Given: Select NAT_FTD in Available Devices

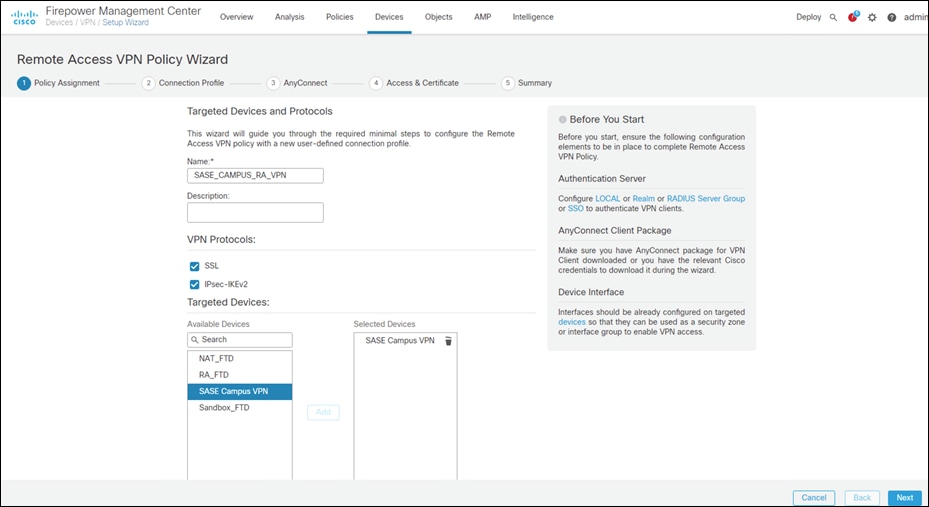Looking at the screenshot, I should (x=240, y=358).
